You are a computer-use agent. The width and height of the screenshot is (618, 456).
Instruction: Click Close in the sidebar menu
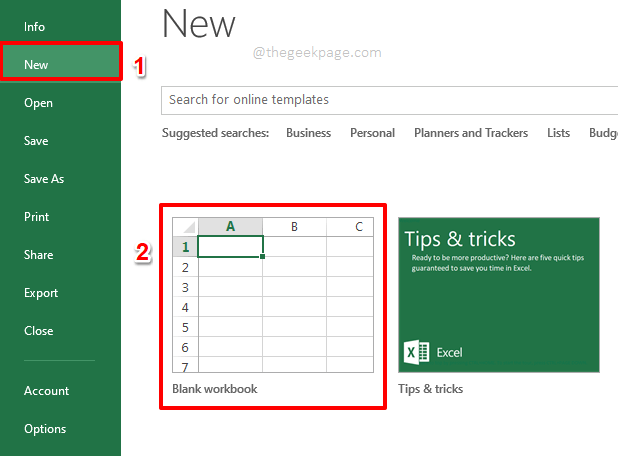(x=39, y=331)
